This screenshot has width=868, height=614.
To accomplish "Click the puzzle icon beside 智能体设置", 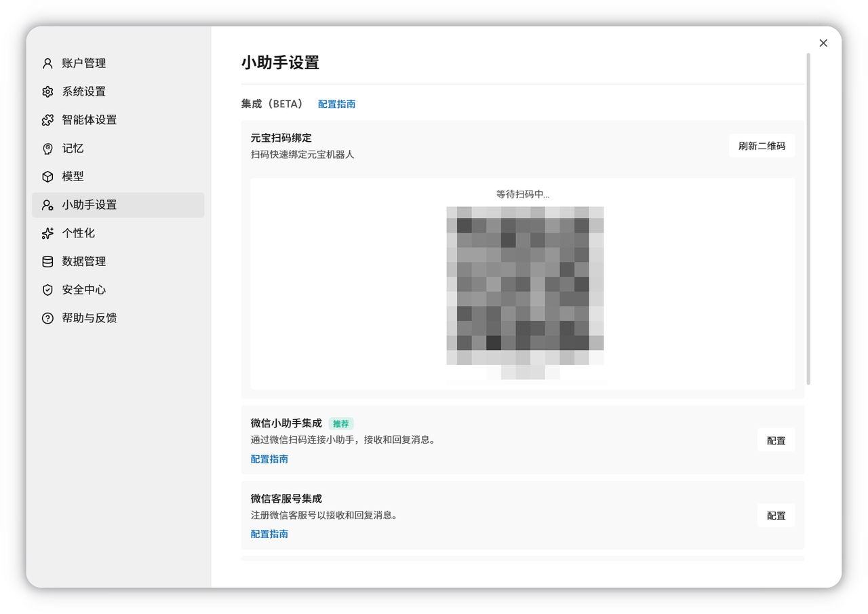I will [x=47, y=120].
